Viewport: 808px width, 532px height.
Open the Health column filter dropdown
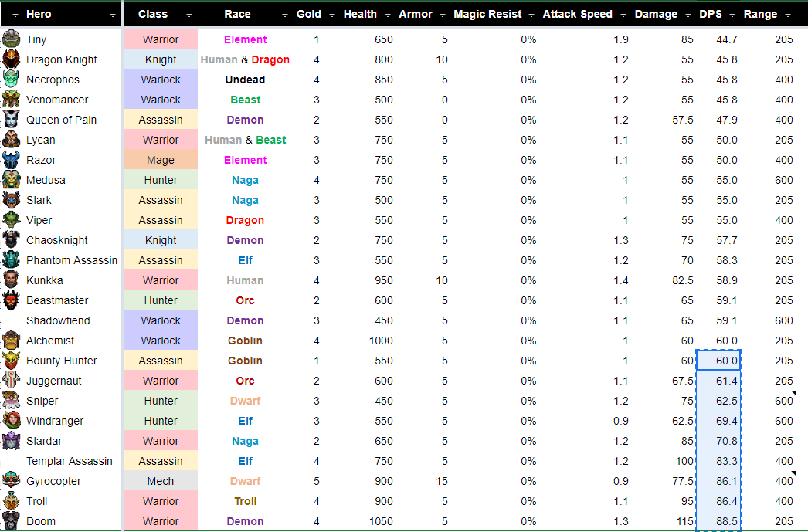[388, 15]
